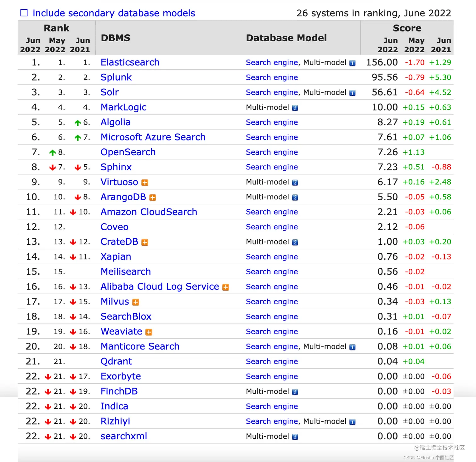476x462 pixels.
Task: Open the FinchDB DBMS link
Action: [119, 391]
